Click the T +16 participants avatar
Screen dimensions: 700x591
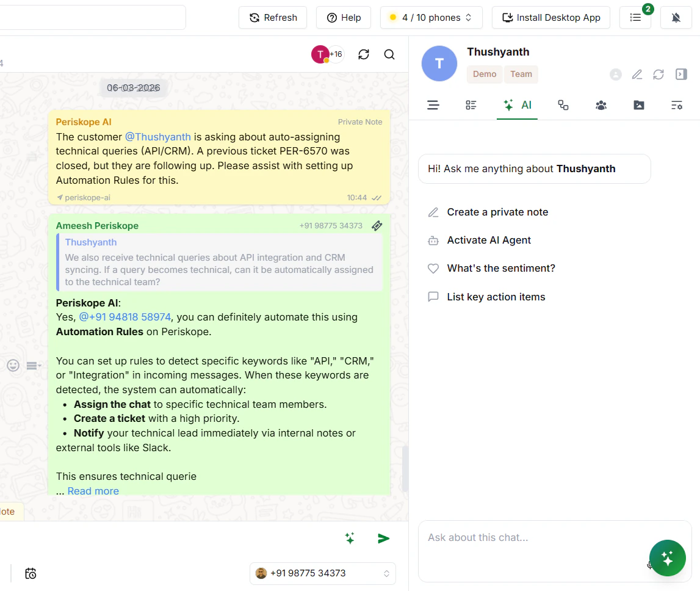[327, 54]
